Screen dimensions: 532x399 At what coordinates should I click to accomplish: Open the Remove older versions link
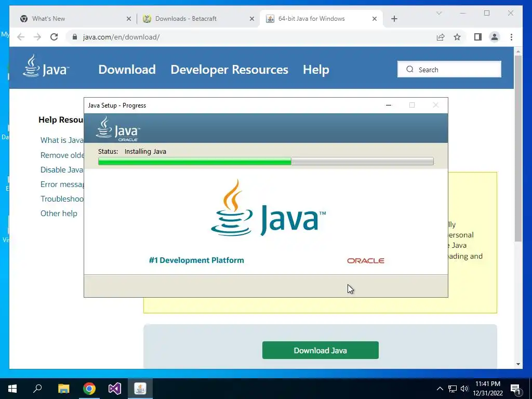pyautogui.click(x=62, y=155)
